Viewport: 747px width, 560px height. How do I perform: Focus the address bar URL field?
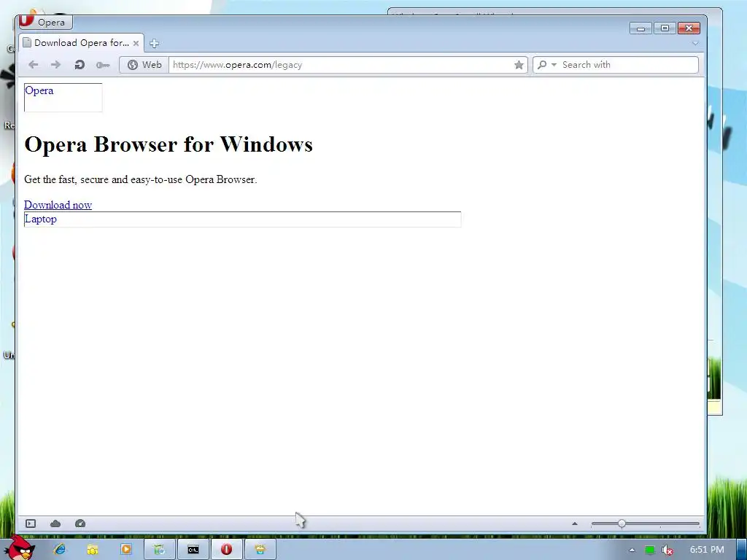point(341,65)
